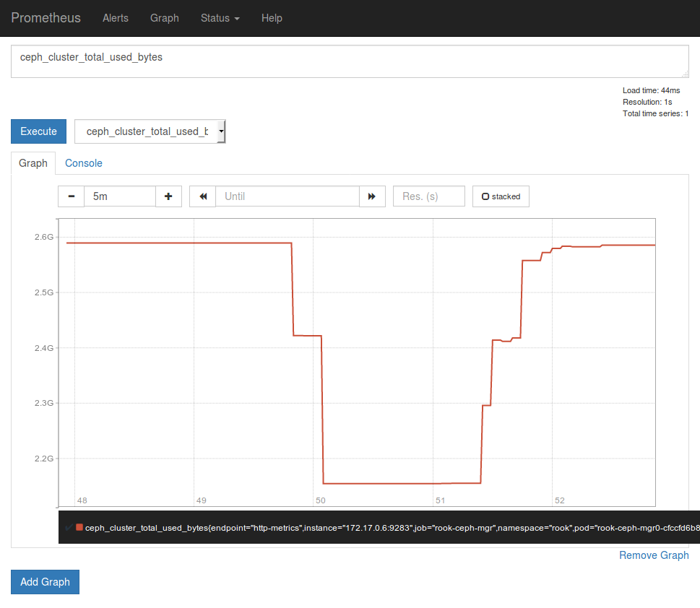Screen dimensions: 700x608
Task: Click the Res. (s) resolution input
Action: [428, 196]
